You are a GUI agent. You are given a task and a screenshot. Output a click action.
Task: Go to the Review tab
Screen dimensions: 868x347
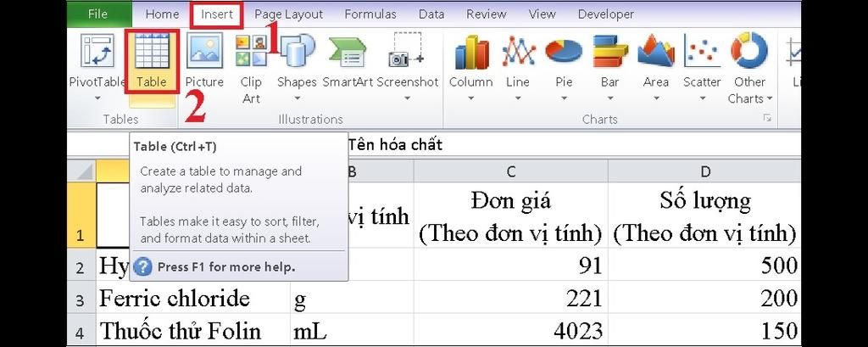(486, 14)
